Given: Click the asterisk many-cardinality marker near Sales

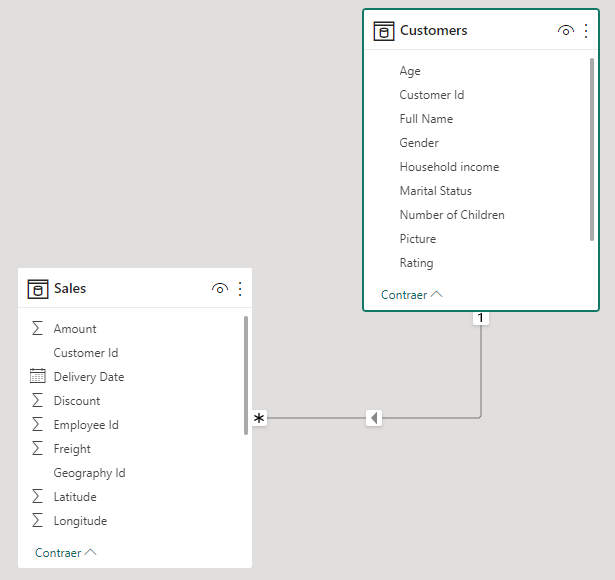Looking at the screenshot, I should [x=259, y=418].
